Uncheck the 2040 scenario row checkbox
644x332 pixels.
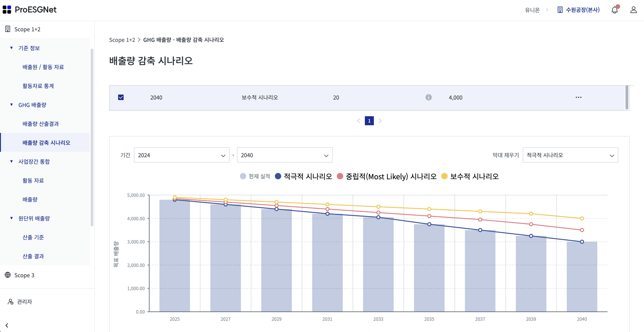pyautogui.click(x=121, y=98)
